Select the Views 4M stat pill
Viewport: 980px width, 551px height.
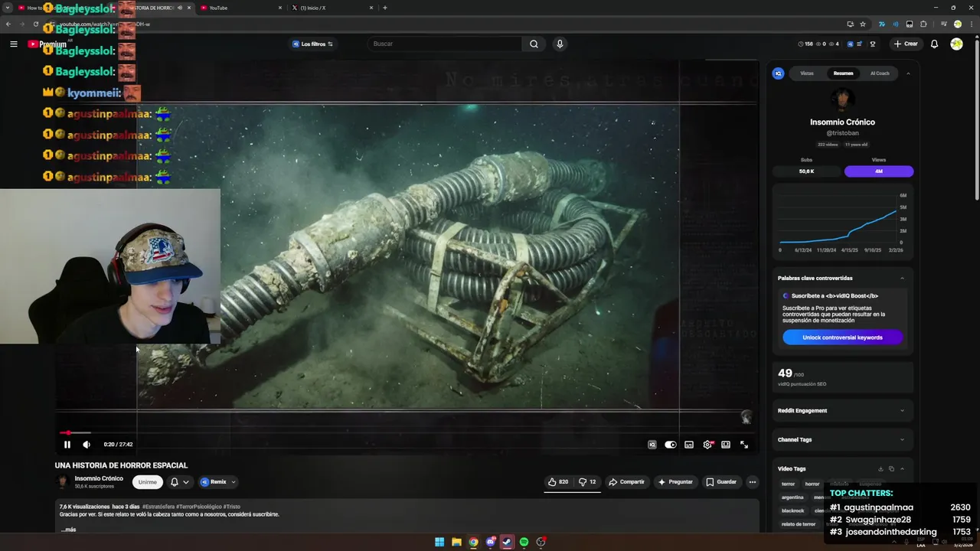(879, 171)
